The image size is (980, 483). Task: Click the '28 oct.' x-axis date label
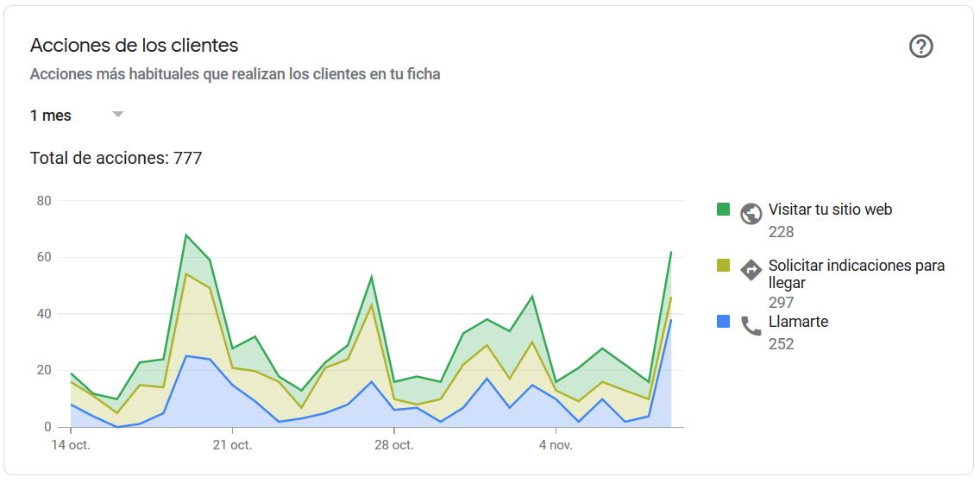393,445
